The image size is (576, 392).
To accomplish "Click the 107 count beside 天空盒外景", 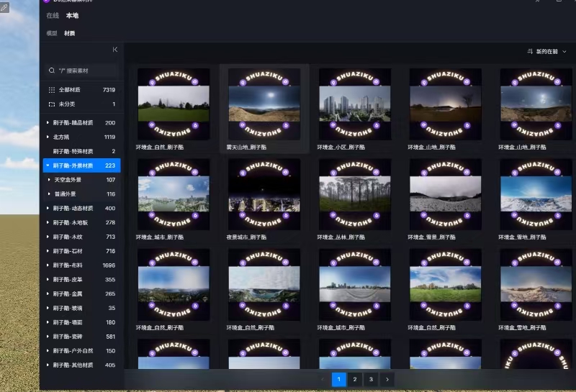I will pos(111,180).
